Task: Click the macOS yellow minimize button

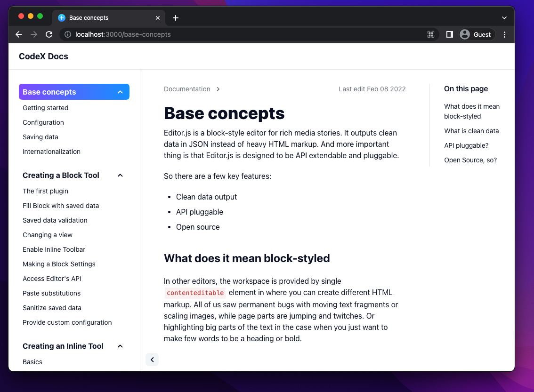Action: pos(31,16)
